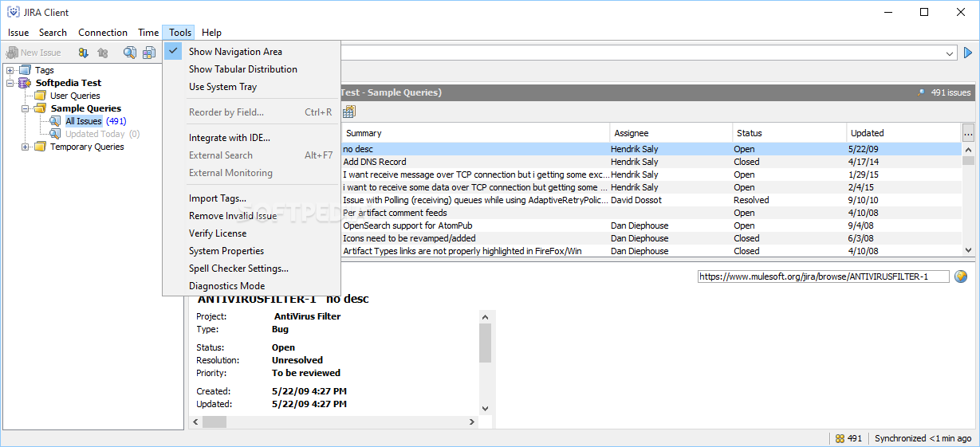
Task: Click the top search input field
Action: tap(643, 53)
